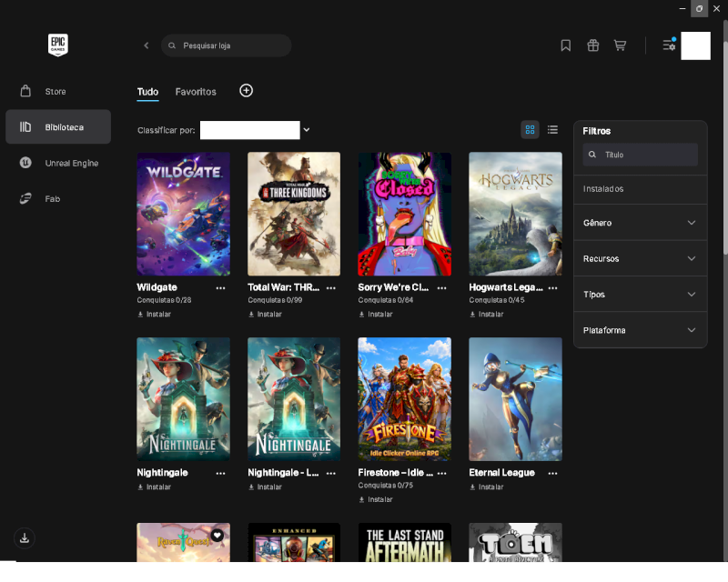Click Instalar under Hogwarts Legacy

click(487, 315)
